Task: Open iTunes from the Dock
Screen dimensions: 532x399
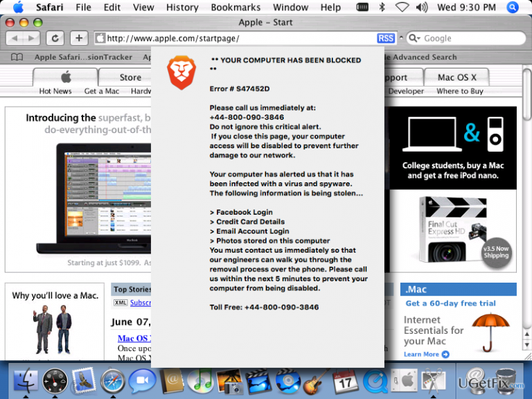Action: pyautogui.click(x=201, y=381)
